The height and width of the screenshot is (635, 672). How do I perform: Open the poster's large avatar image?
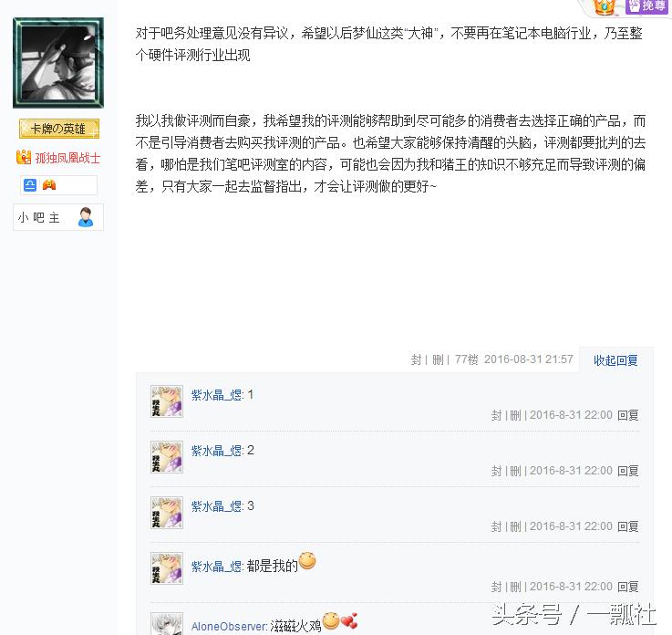tap(58, 63)
